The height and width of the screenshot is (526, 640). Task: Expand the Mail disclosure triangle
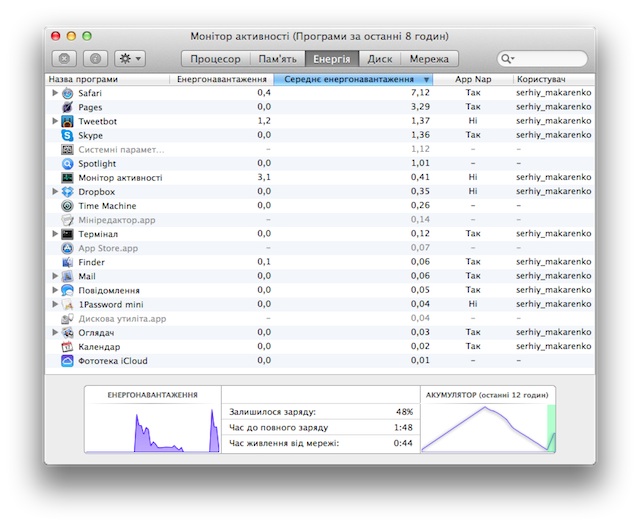point(55,276)
